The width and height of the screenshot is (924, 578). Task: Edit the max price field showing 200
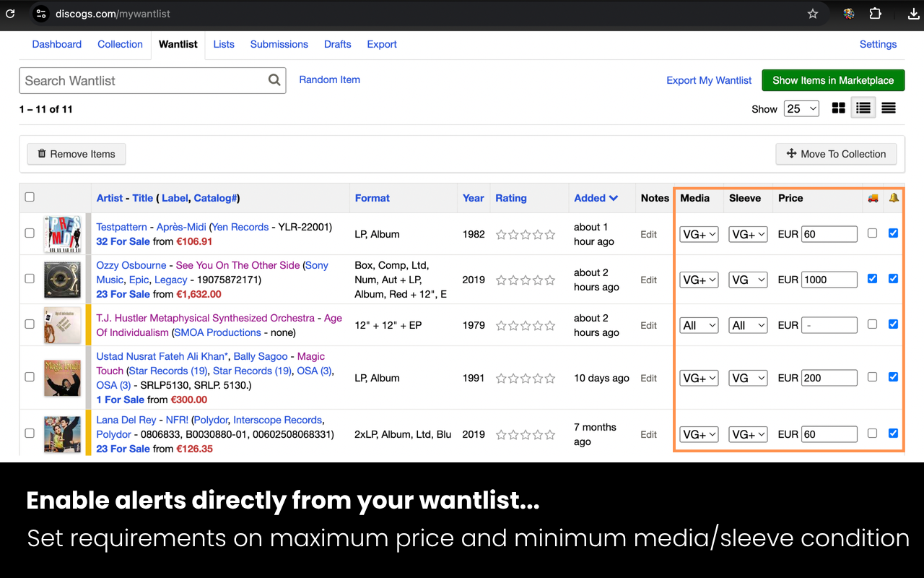[x=829, y=378]
